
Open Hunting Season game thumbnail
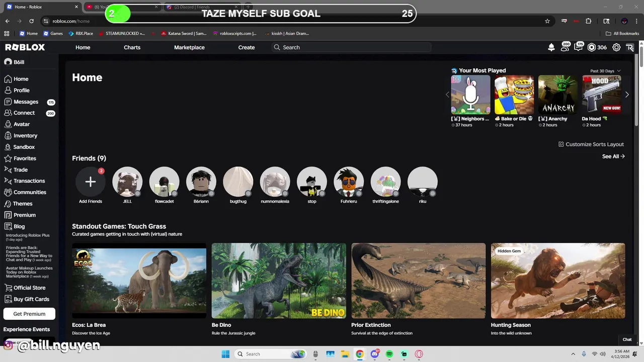[x=558, y=281]
